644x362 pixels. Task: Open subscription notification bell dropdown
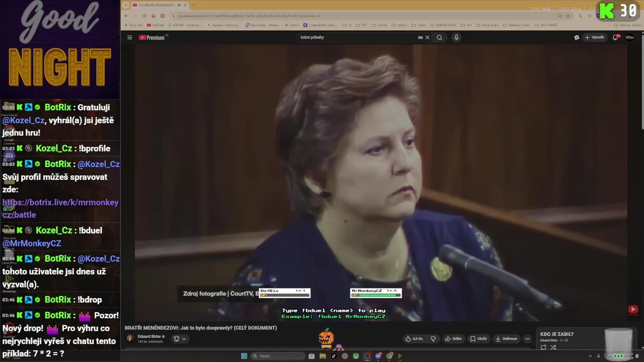[180, 339]
